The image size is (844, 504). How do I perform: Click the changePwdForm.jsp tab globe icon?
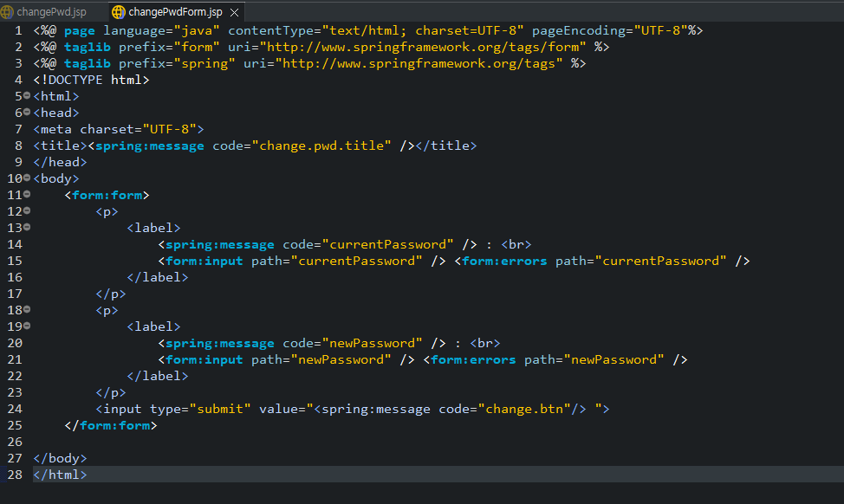(119, 12)
